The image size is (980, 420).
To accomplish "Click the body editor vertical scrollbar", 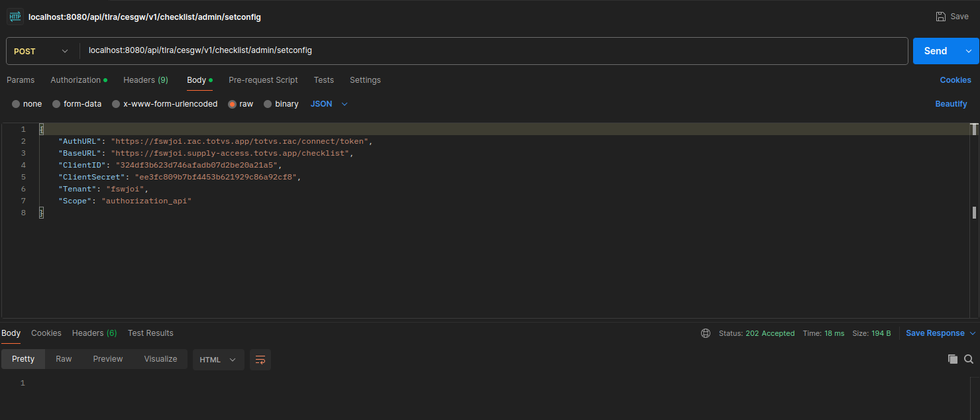I will (x=973, y=212).
